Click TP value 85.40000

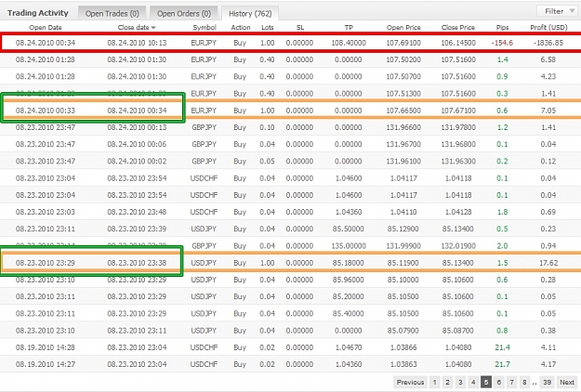point(349,314)
